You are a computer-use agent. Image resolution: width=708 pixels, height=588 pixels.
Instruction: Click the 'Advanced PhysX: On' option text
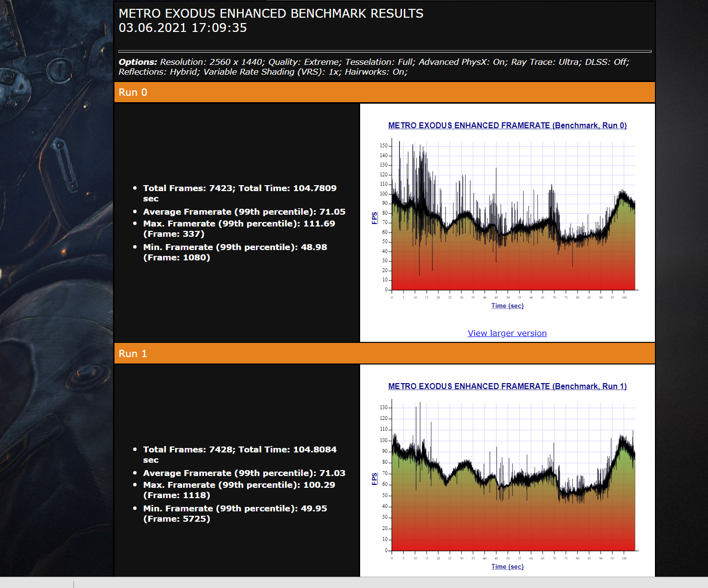pos(463,62)
